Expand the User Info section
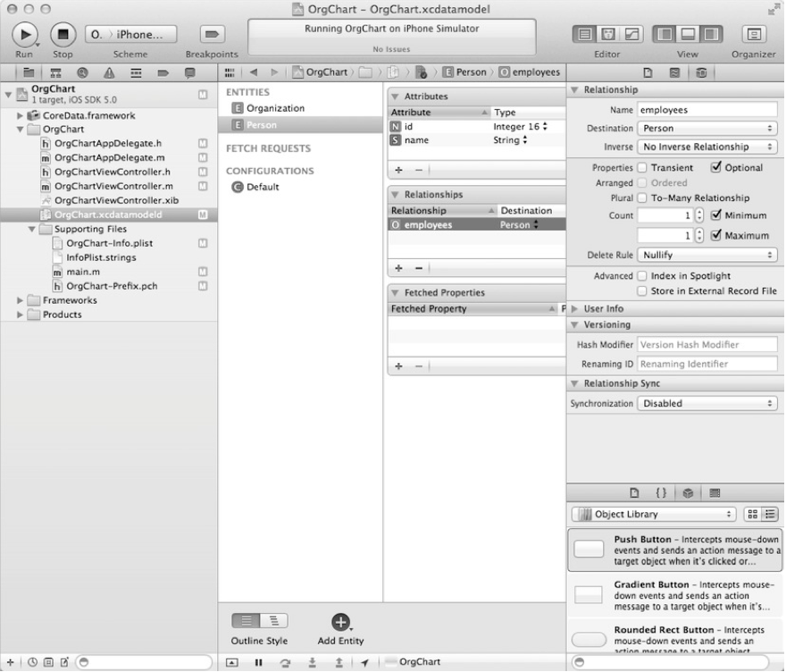The height and width of the screenshot is (672, 786). (x=575, y=309)
